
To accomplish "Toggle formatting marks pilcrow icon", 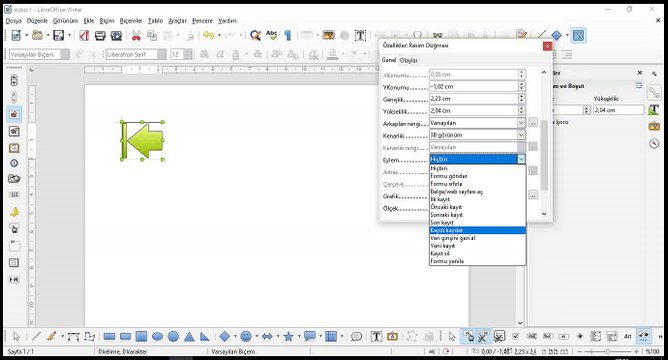I will pos(288,35).
